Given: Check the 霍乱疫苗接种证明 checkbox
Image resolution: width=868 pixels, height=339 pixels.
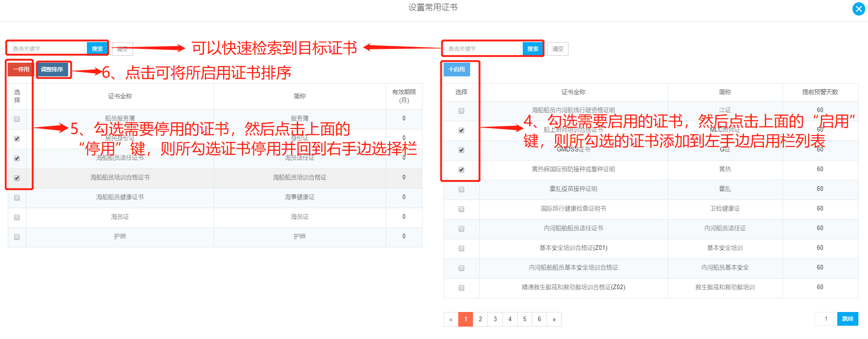Looking at the screenshot, I should point(461,189).
